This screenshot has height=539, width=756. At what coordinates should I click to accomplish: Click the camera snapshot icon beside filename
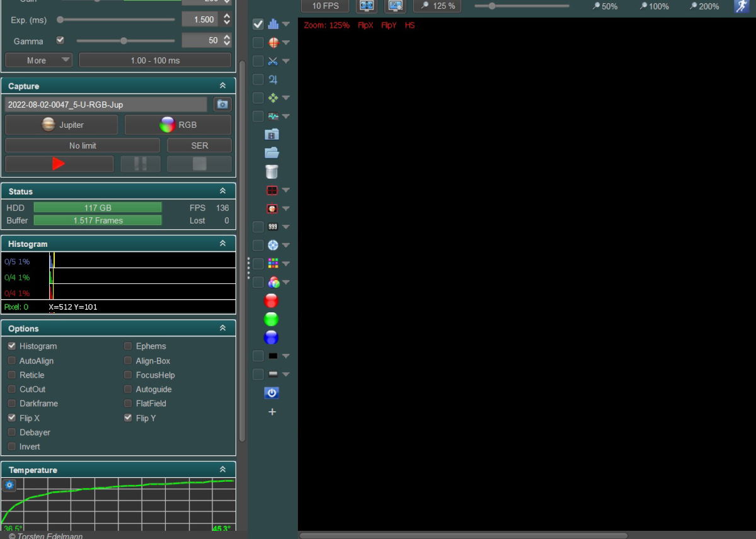(x=222, y=105)
